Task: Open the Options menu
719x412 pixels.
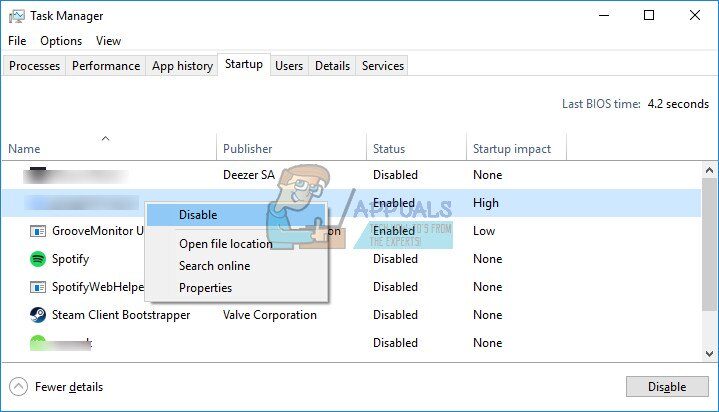Action: tap(61, 41)
